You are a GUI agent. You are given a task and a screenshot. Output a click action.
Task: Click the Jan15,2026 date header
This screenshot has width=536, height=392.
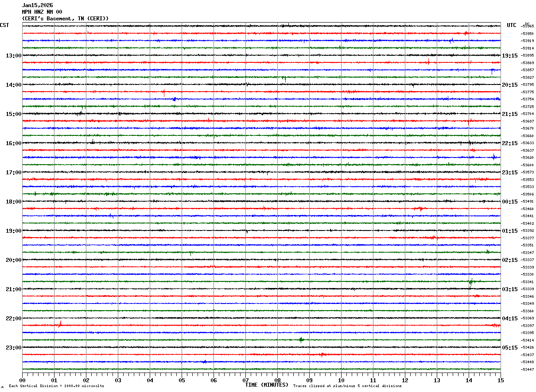coord(37,5)
